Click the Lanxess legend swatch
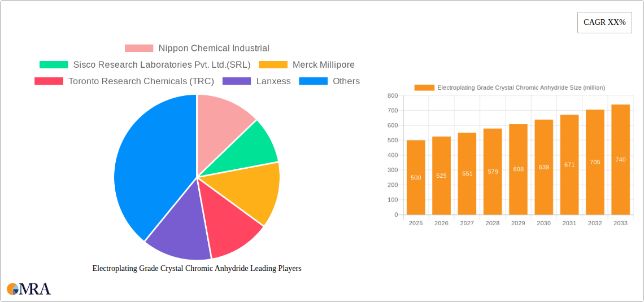 pyautogui.click(x=237, y=81)
